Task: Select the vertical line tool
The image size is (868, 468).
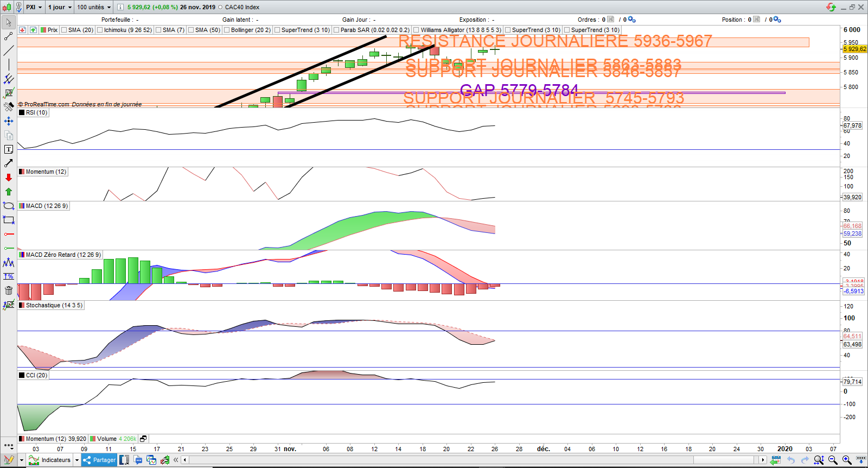Action: (9, 65)
